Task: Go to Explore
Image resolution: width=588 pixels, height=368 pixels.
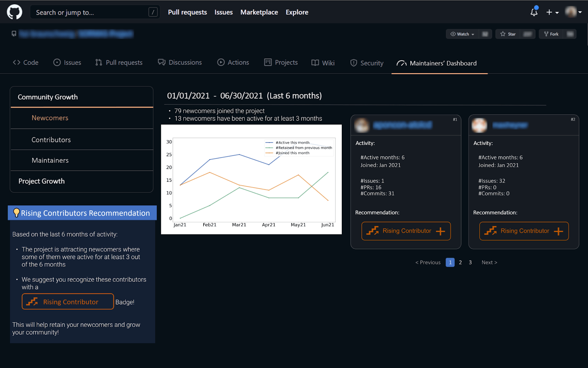Action: 297,12
